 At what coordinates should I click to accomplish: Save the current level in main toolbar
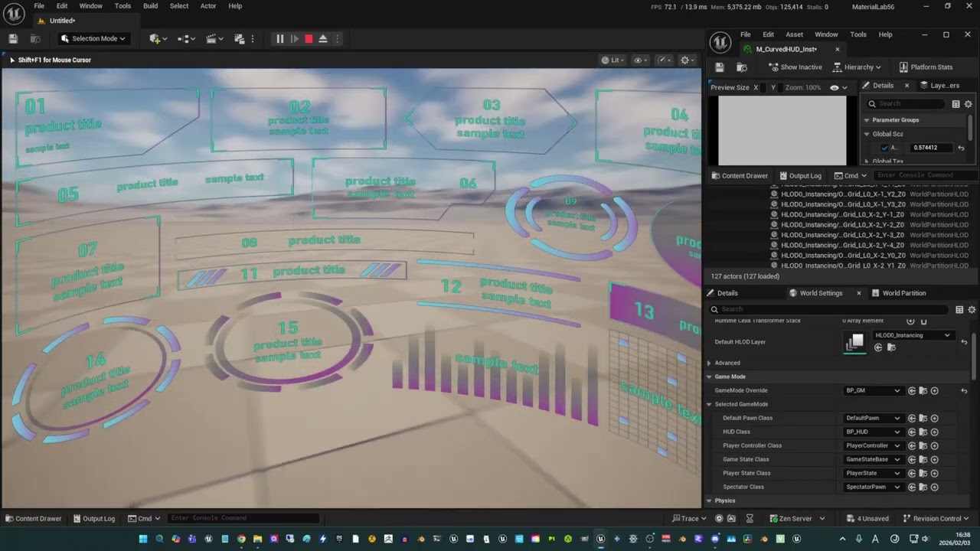pos(13,38)
